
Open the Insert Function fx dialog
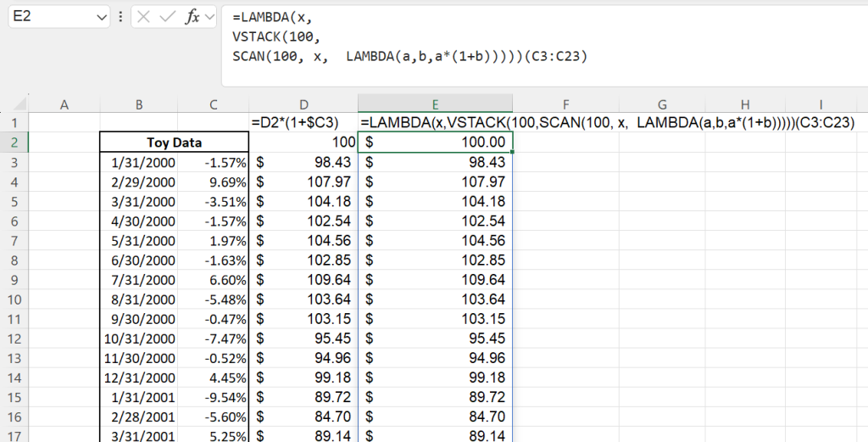pos(194,17)
